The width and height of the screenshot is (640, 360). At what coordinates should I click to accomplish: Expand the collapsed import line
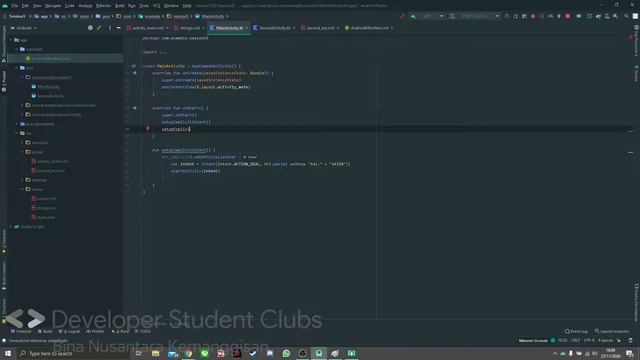pyautogui.click(x=155, y=52)
